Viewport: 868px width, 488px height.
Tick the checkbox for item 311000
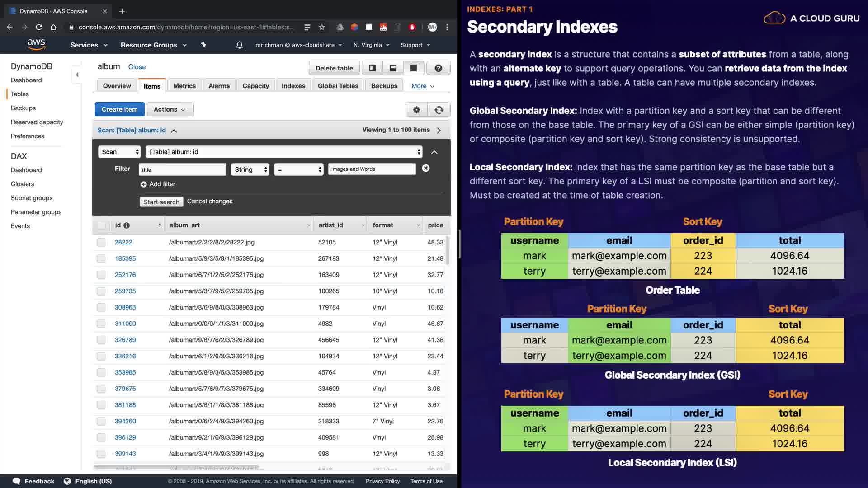coord(101,324)
